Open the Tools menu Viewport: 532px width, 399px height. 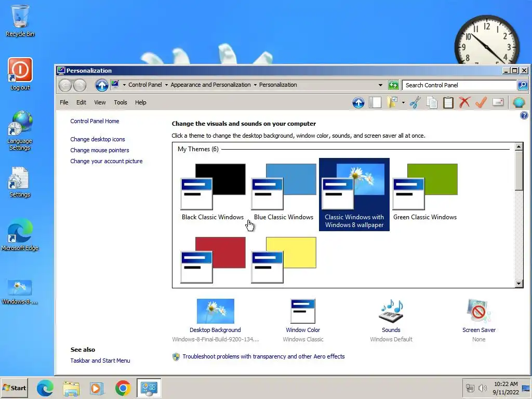[121, 102]
